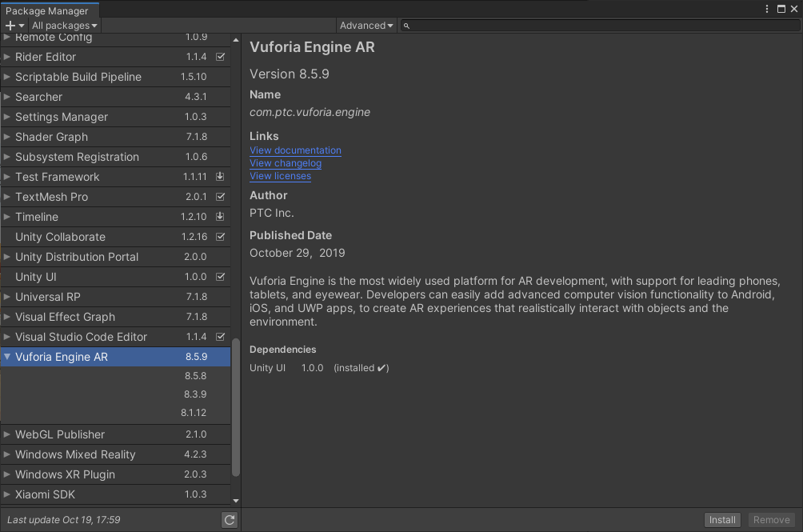Image resolution: width=803 pixels, height=532 pixels.
Task: Click the PTC Inc. author name
Action: (x=271, y=213)
